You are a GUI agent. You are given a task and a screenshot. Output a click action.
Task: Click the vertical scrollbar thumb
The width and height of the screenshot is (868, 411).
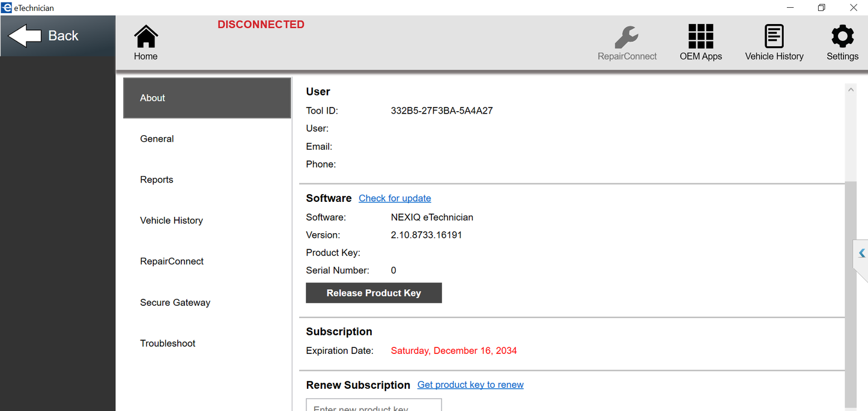[851, 296]
